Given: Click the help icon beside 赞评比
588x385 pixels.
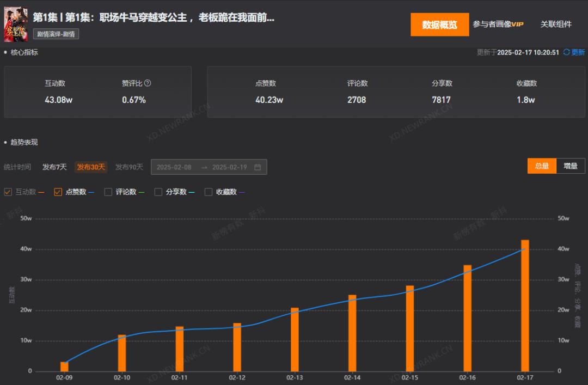Looking at the screenshot, I should pyautogui.click(x=148, y=83).
